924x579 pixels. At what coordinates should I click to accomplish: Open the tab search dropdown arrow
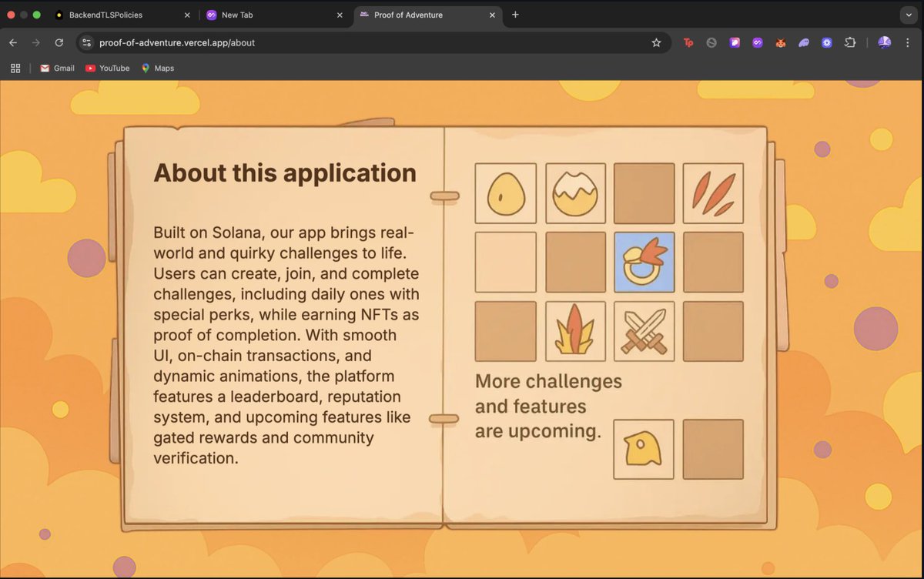[909, 15]
